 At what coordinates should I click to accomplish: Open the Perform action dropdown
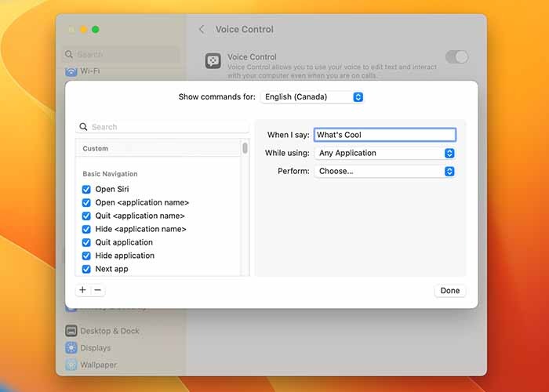pos(385,171)
